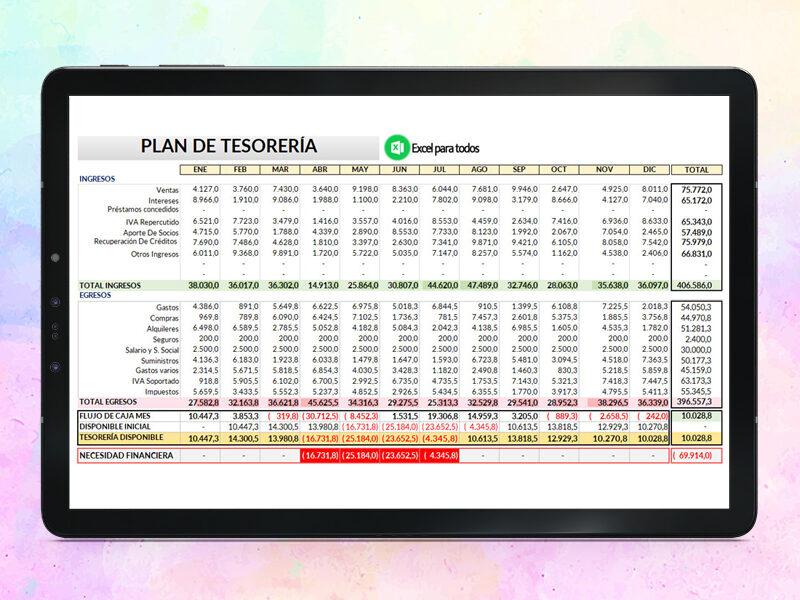Select the PLAN DE TESORERÍA title
800x600 pixels.
(229, 146)
